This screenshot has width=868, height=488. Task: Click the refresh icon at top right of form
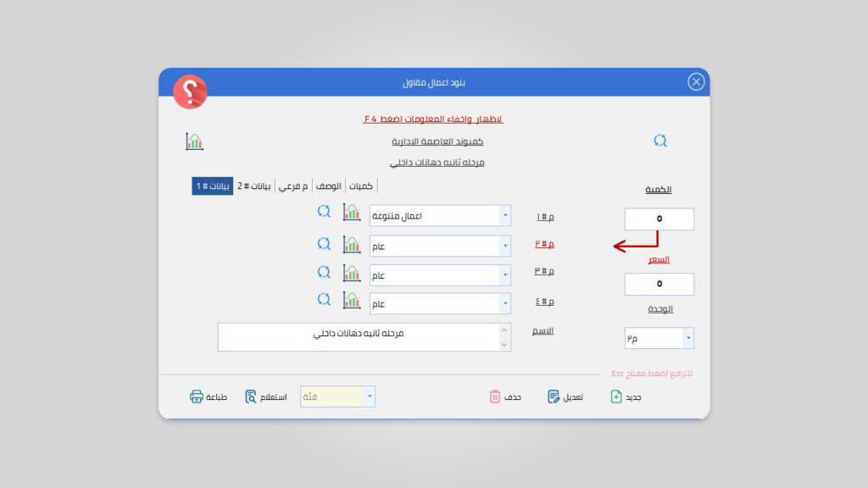(x=660, y=141)
